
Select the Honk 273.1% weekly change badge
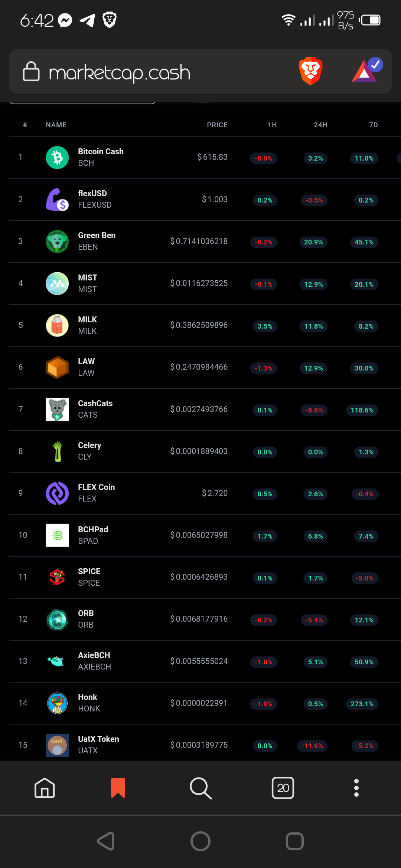[362, 704]
